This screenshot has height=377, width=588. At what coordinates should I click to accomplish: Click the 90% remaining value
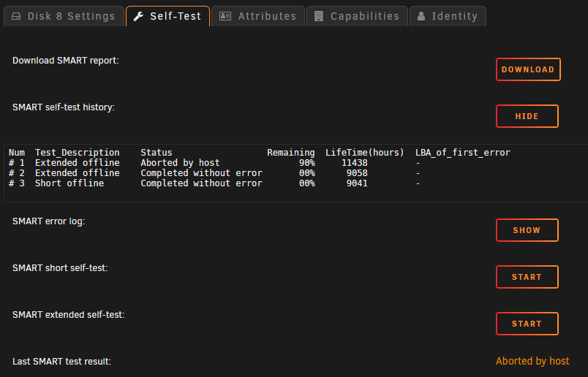click(x=306, y=163)
